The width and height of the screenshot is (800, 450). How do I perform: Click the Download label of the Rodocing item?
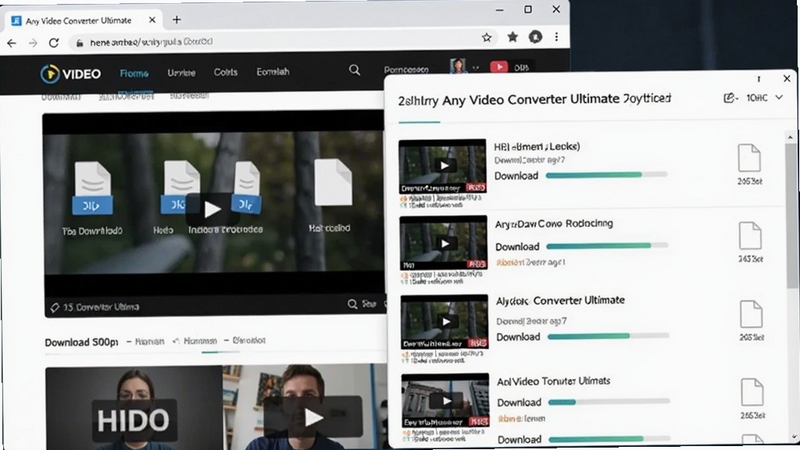coord(517,247)
